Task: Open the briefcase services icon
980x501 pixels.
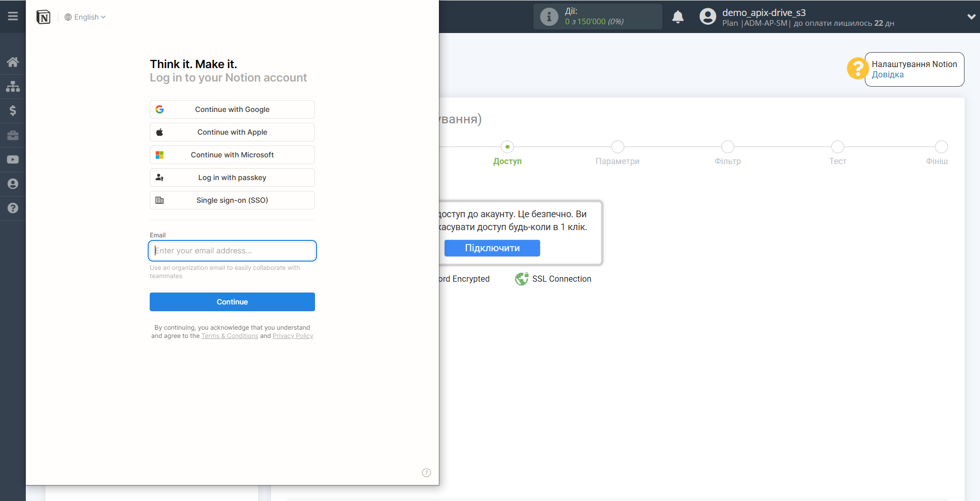Action: click(13, 135)
